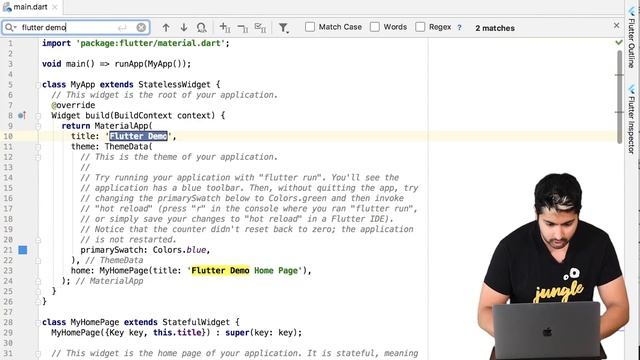Collapse the comment block fold at line 12
The width and height of the screenshot is (640, 360).
38,157
